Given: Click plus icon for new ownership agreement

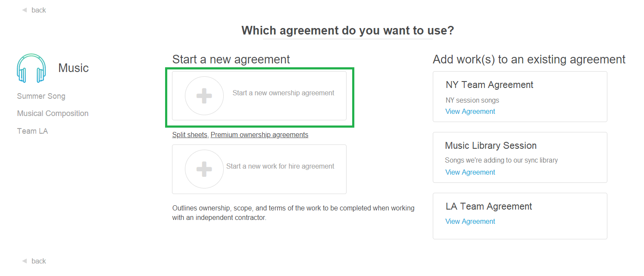Looking at the screenshot, I should click(204, 96).
